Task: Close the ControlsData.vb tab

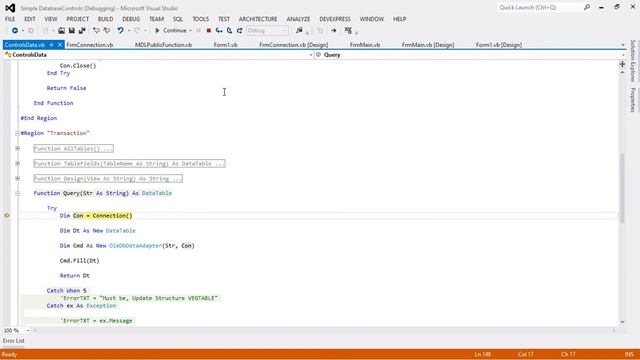Action: (60, 45)
